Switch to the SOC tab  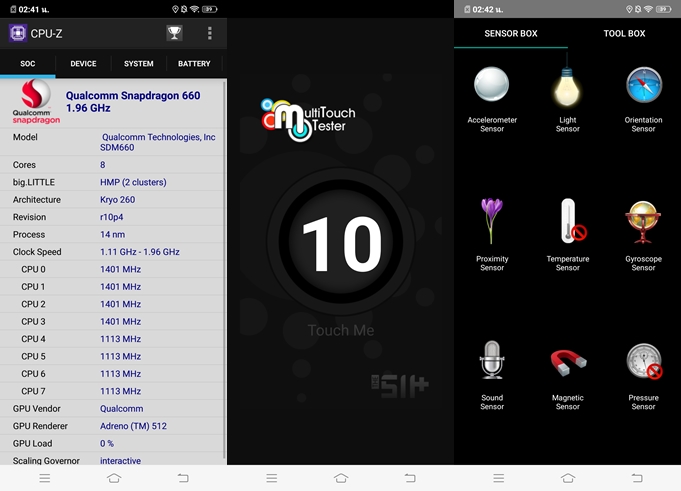click(27, 64)
